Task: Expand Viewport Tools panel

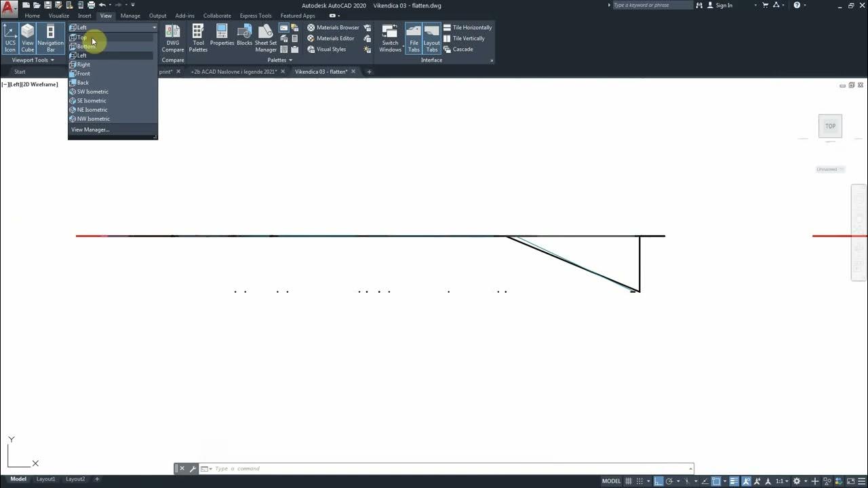Action: 33,60
